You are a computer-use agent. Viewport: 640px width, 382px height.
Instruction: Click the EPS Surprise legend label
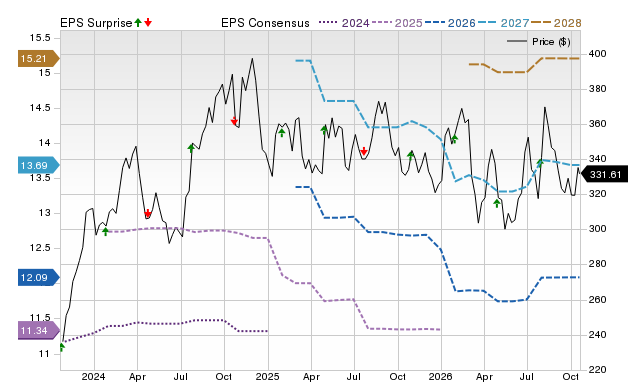(96, 23)
